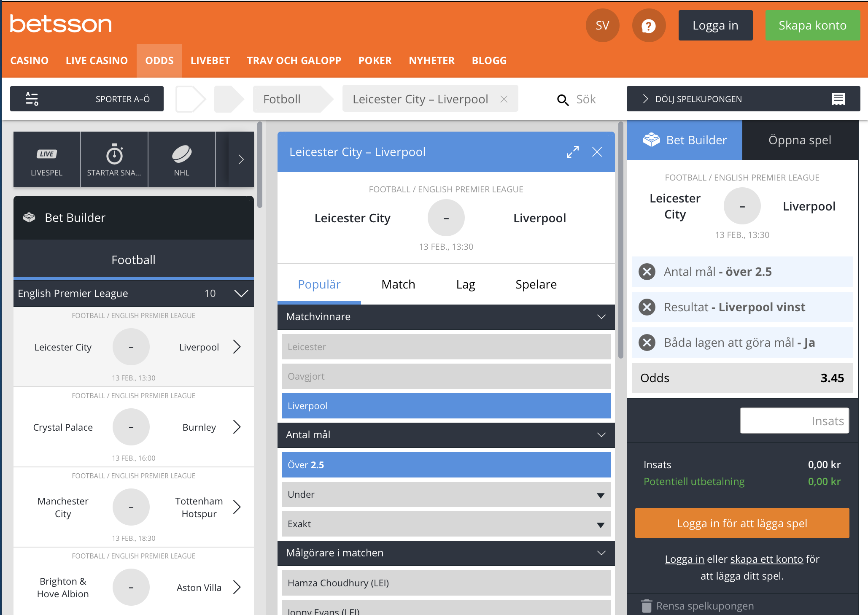Expand the match view with the fullscreen arrows icon

572,152
